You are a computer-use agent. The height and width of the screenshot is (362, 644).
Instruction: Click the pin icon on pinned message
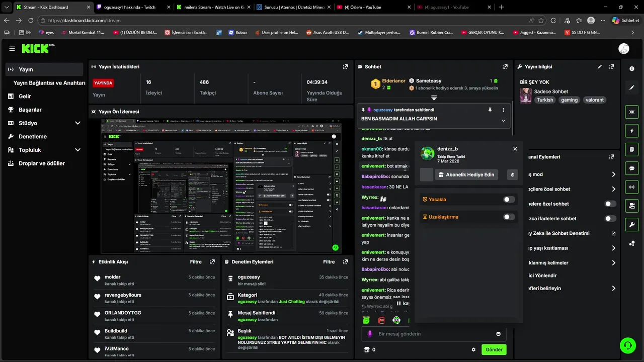click(x=490, y=110)
